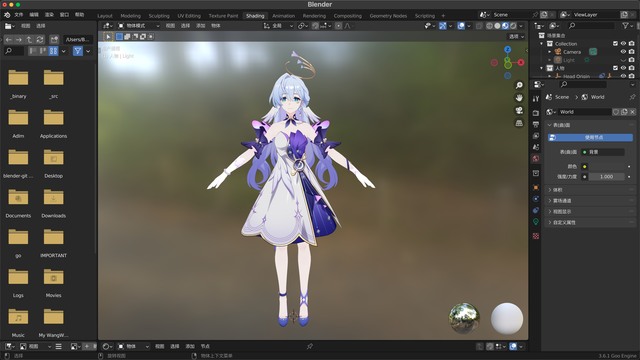Open gizmo options dropdown arrow
Viewport: 640px width, 360px height.
(450, 26)
